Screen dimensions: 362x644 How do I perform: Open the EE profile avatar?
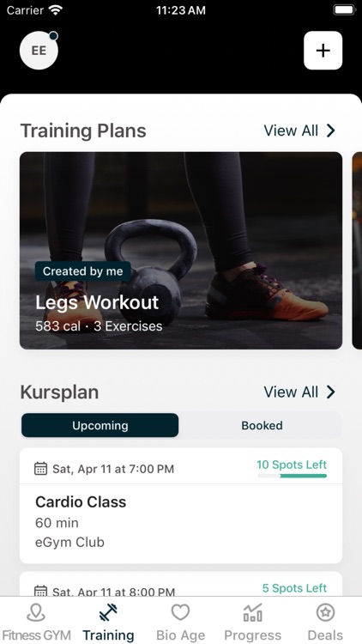click(x=39, y=51)
